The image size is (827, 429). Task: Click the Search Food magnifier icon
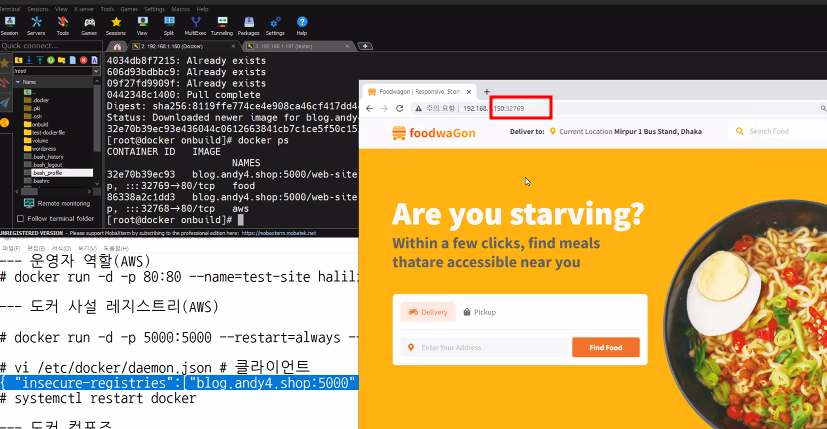(739, 131)
